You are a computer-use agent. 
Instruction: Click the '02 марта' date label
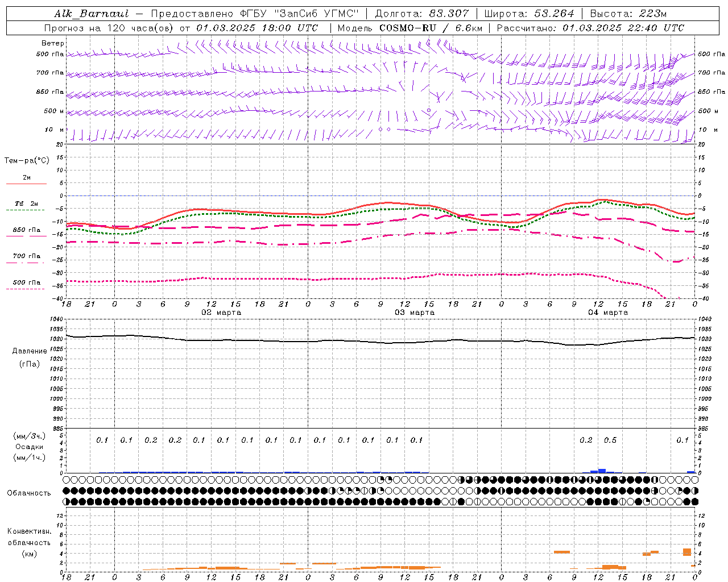[221, 313]
